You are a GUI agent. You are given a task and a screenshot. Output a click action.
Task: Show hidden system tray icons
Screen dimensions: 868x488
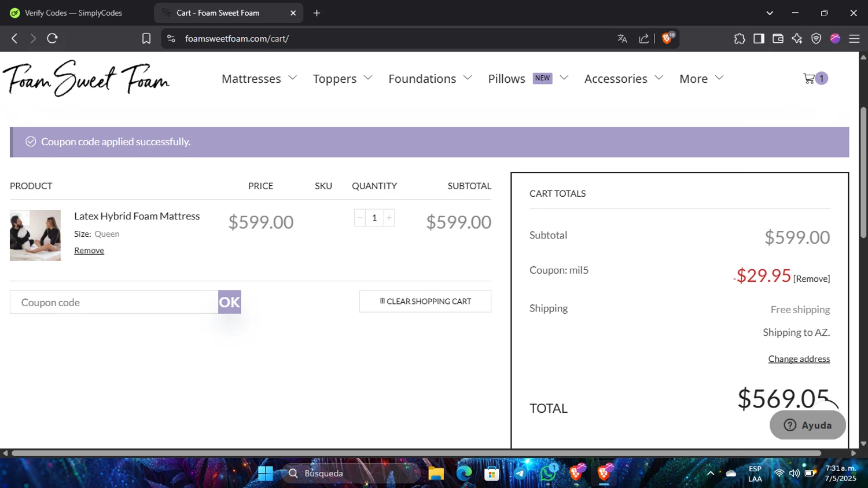coord(711,474)
